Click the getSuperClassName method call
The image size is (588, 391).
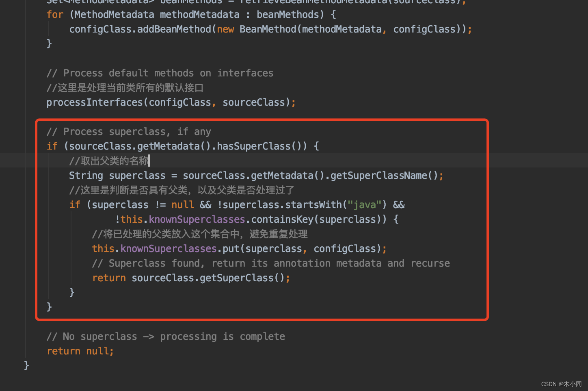click(378, 175)
